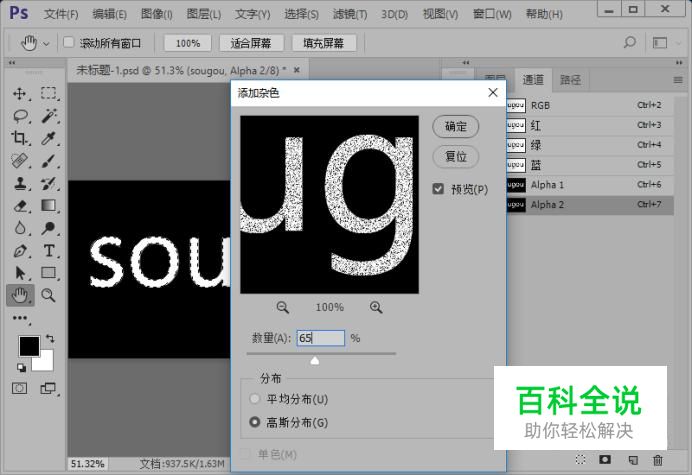Choose 高斯分布(G) distribution
Screen dimensions: 692x475
point(255,422)
